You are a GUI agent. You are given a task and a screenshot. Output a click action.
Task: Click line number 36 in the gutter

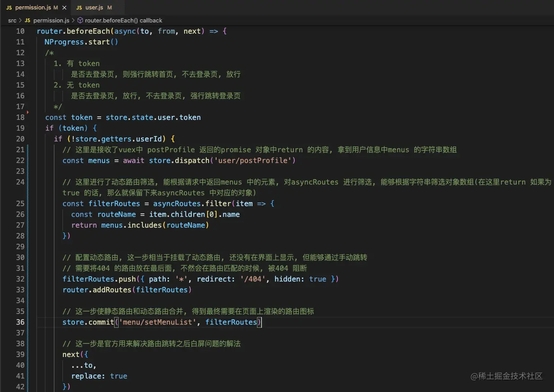20,322
